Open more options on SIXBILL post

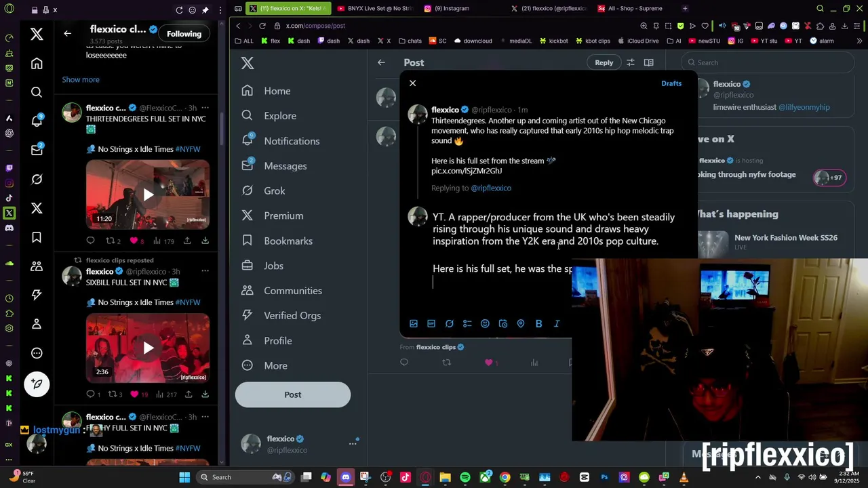[205, 272]
